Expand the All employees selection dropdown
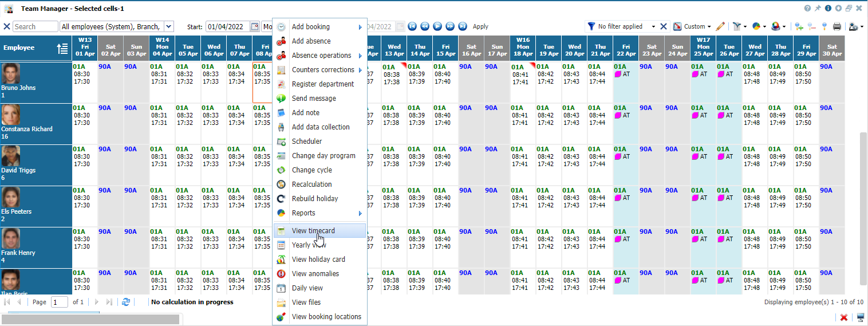 [x=168, y=26]
